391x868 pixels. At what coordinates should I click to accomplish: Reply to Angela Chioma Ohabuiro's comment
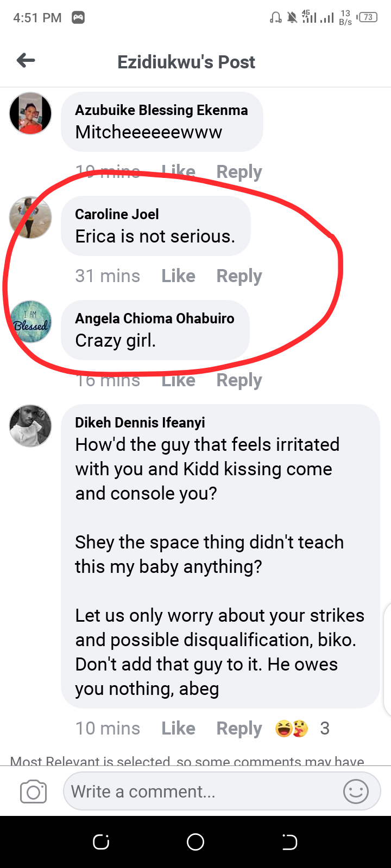(x=239, y=380)
